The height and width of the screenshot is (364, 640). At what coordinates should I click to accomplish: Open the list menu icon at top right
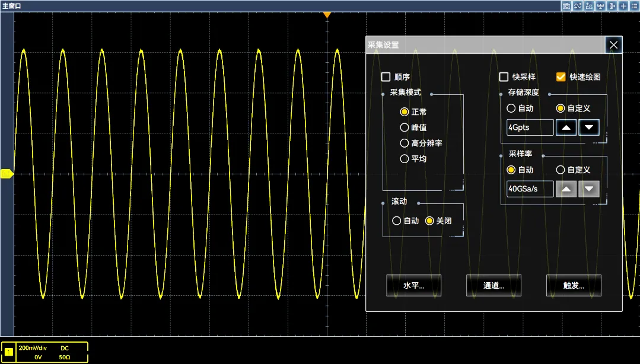click(634, 6)
